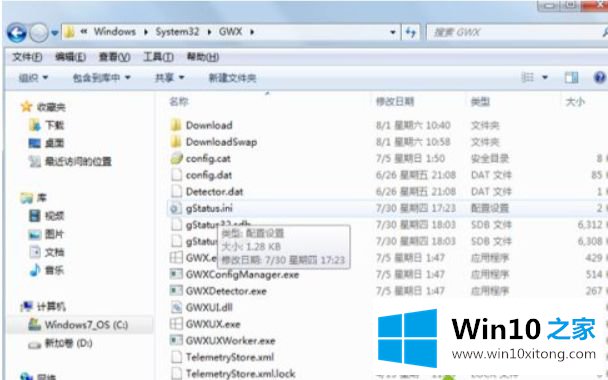Sort by the 名称 column header

(179, 102)
